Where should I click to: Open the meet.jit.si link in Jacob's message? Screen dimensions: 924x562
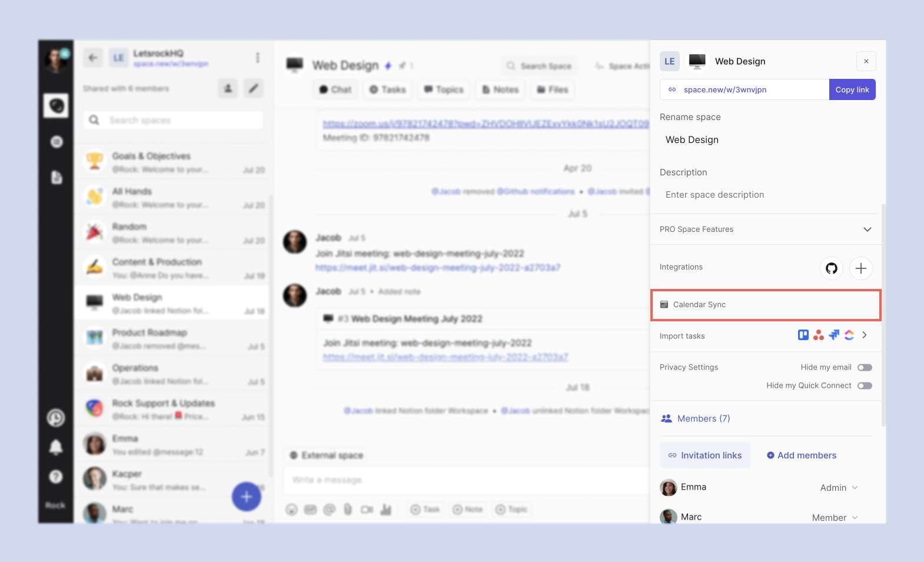tap(438, 268)
